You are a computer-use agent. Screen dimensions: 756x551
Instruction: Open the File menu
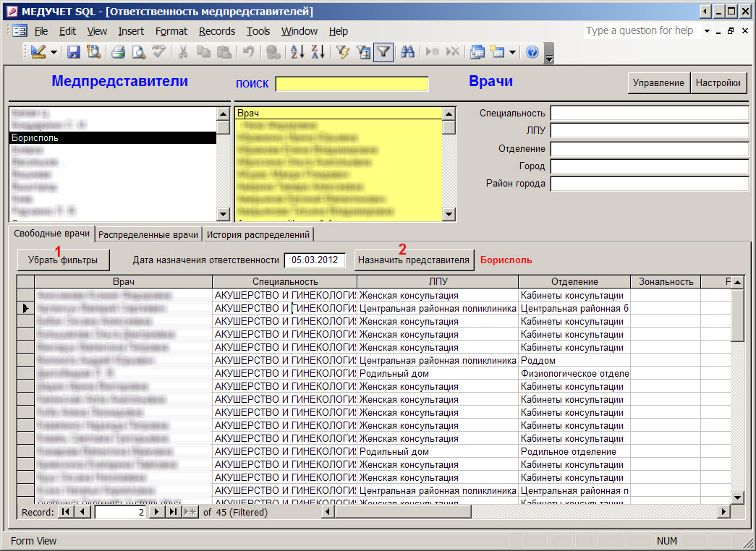[x=41, y=31]
